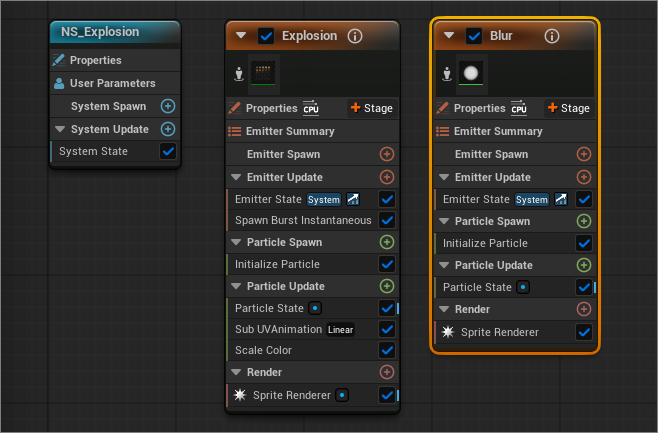
Task: Select Spawn Burst Instantaneous module
Action: pyautogui.click(x=302, y=220)
